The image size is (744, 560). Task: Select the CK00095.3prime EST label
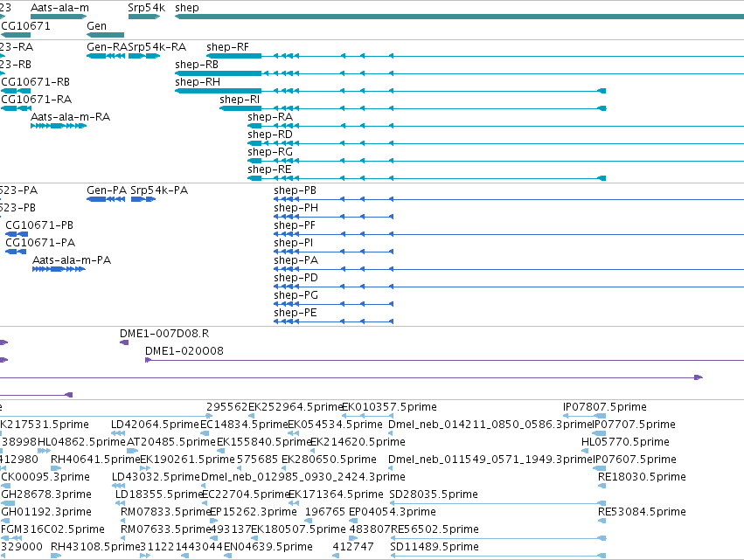click(x=45, y=477)
